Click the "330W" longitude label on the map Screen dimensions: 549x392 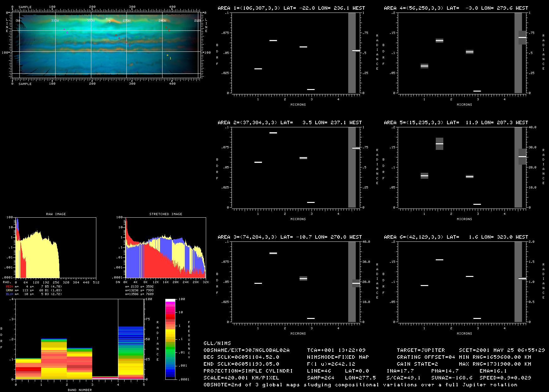(55, 21)
